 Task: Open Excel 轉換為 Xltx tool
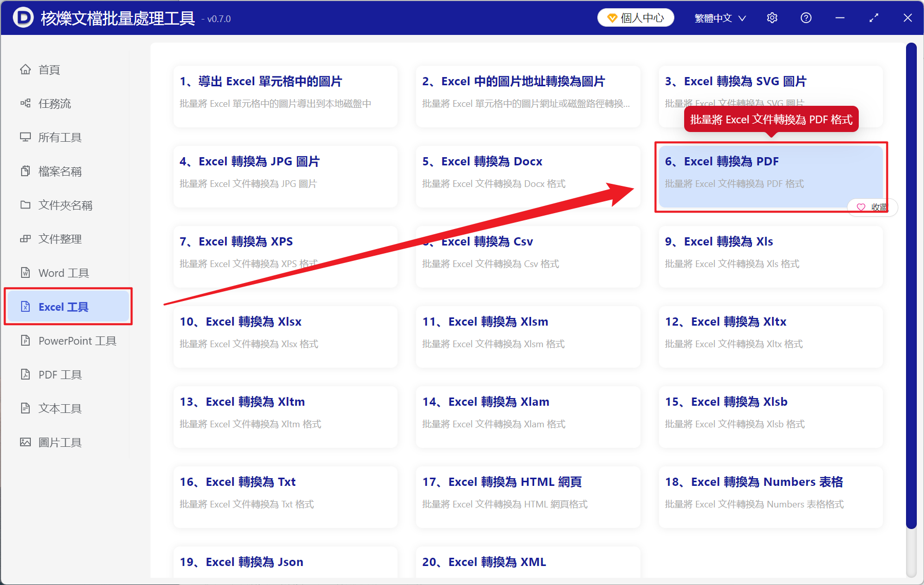point(770,336)
